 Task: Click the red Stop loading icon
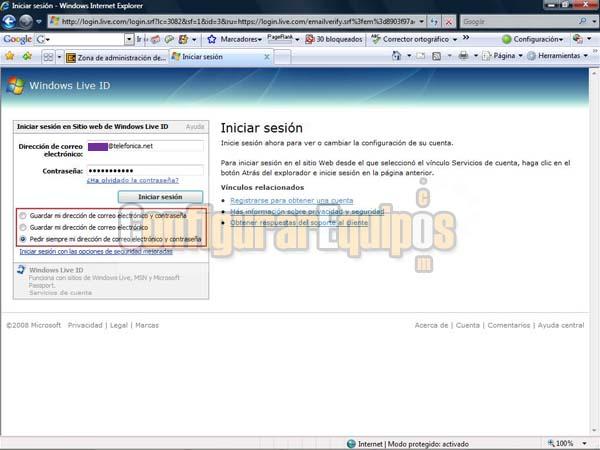449,22
